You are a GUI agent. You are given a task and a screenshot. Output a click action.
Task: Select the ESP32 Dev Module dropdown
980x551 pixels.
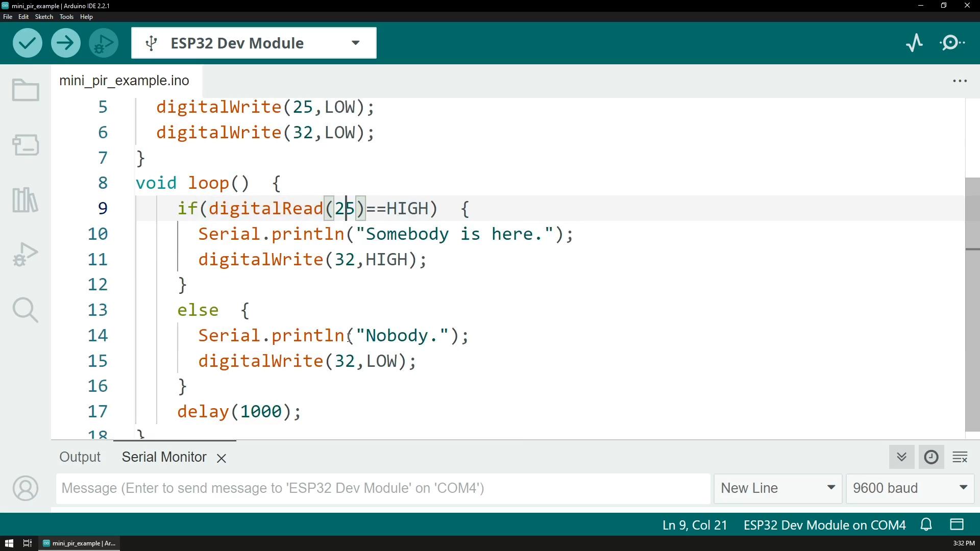[x=253, y=43]
